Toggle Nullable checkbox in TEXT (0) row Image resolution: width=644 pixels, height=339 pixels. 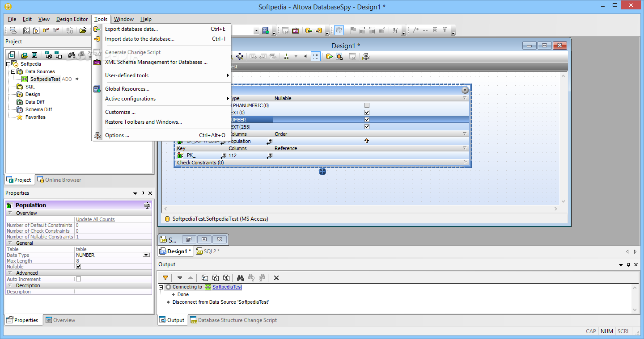click(x=367, y=113)
